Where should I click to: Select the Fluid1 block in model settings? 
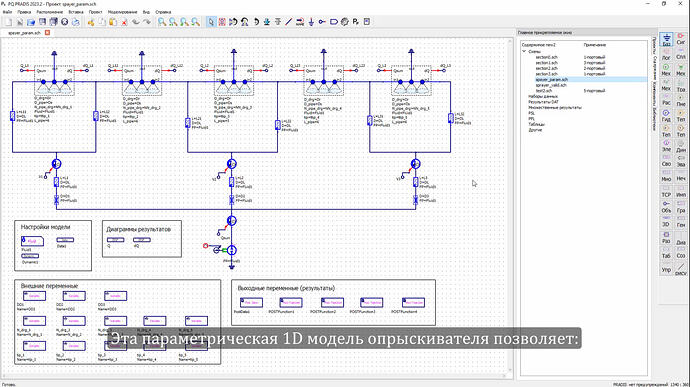(32, 241)
